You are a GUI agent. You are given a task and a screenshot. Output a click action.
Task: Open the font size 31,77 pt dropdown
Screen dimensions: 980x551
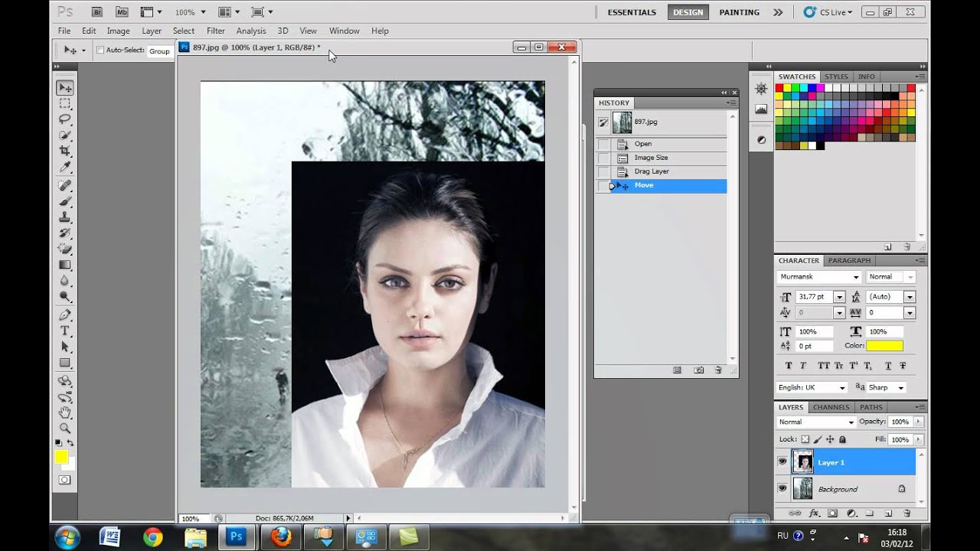839,297
